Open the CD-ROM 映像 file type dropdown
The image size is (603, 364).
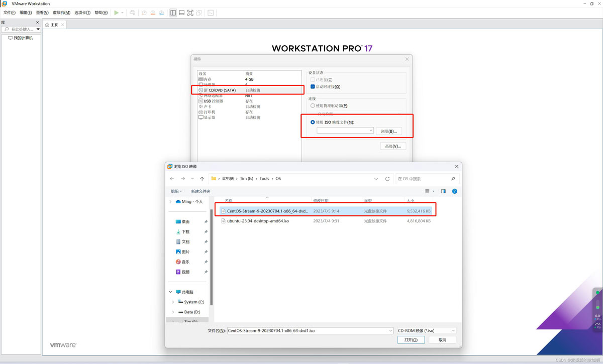(x=426, y=331)
